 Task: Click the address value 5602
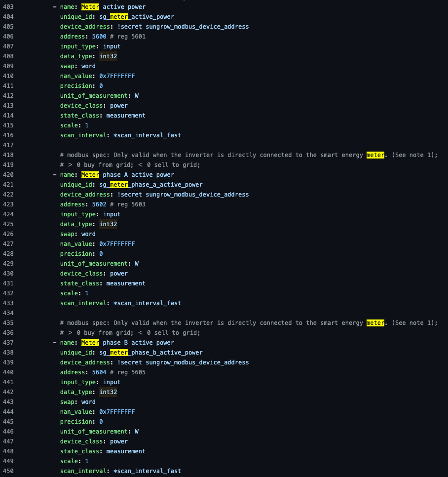pyautogui.click(x=99, y=204)
